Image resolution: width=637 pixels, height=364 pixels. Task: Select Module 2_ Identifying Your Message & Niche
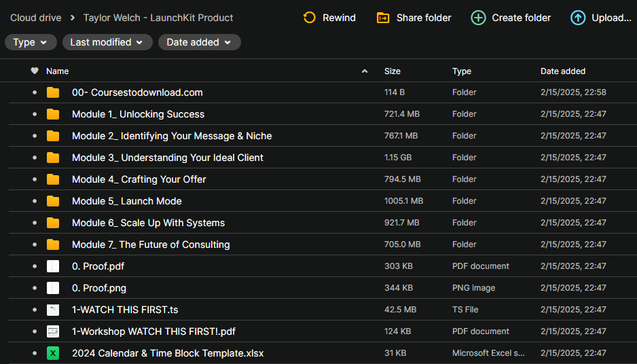click(x=172, y=136)
